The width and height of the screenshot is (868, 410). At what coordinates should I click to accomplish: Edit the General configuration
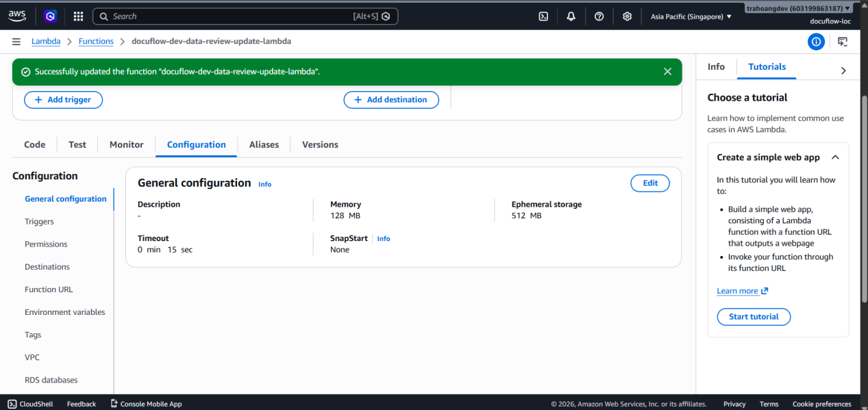point(650,183)
